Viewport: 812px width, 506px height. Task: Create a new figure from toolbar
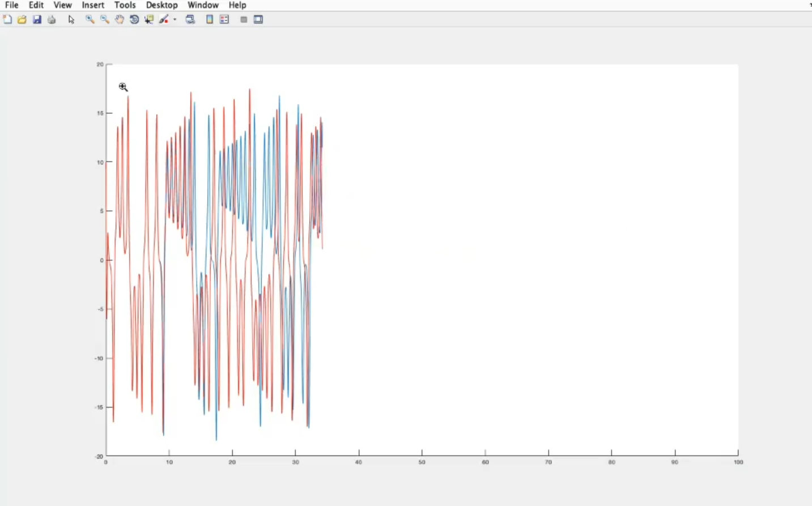click(x=7, y=19)
